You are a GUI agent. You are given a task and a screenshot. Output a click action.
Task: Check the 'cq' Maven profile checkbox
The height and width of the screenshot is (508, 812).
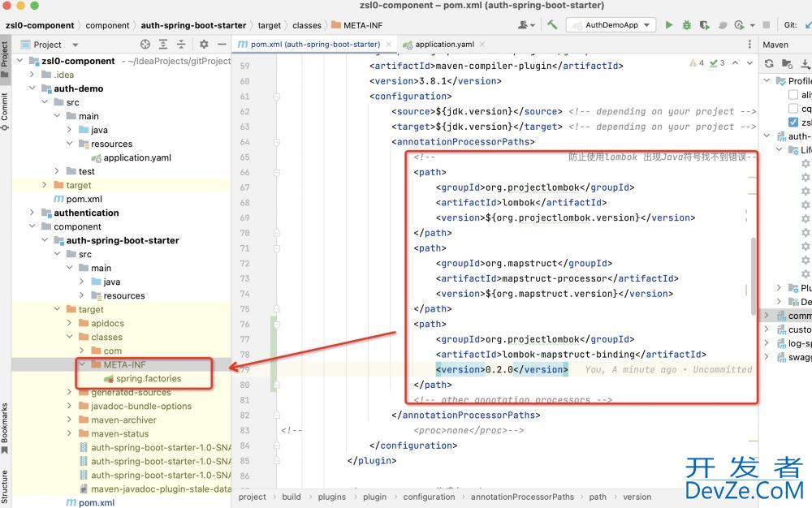pos(793,108)
